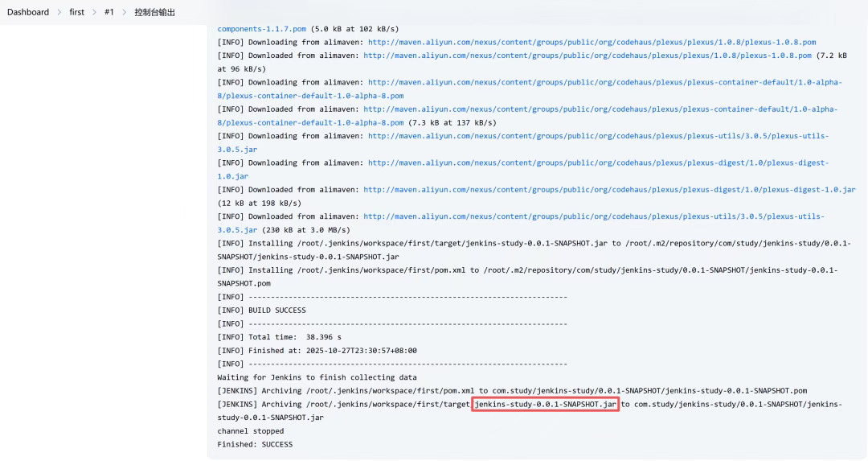Click the 'study-0.0.1-SNAPSHOT.jar' wrapped line

(270, 418)
